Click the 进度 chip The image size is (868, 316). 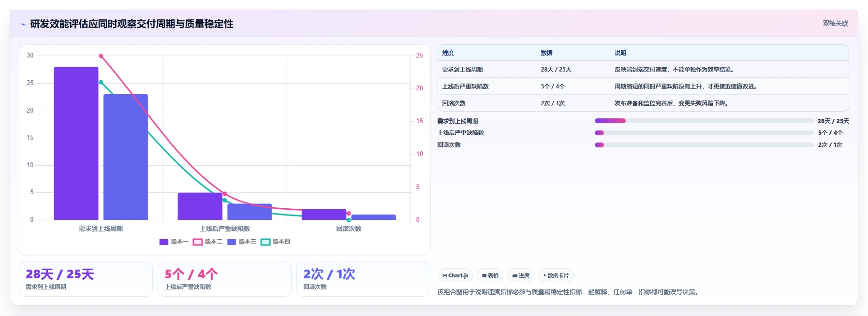click(x=521, y=275)
